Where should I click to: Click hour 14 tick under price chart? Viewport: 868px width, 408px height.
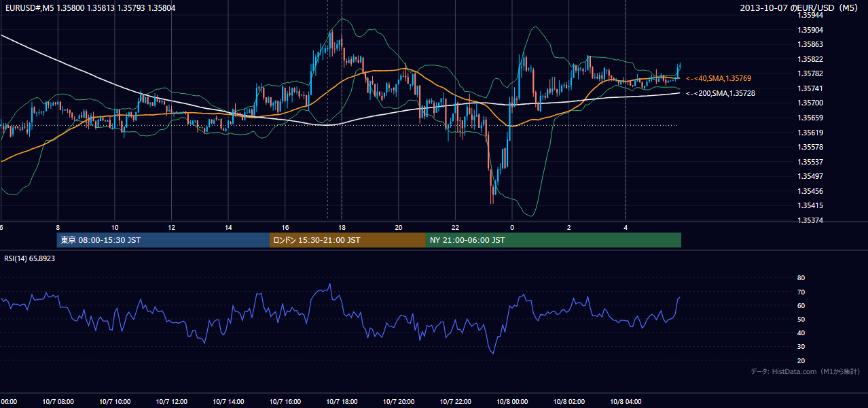[x=228, y=227]
